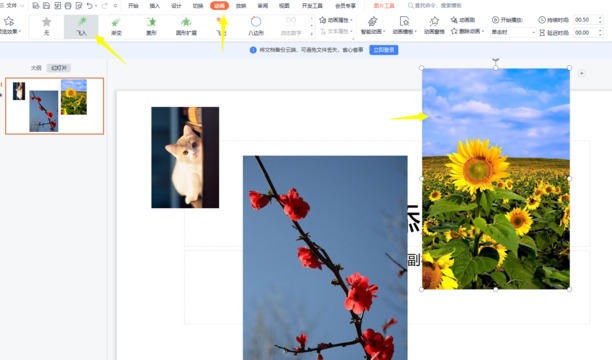Viewport: 612px width, 360px height.
Task: Click the Redo arrow icon
Action: pyautogui.click(x=104, y=5)
